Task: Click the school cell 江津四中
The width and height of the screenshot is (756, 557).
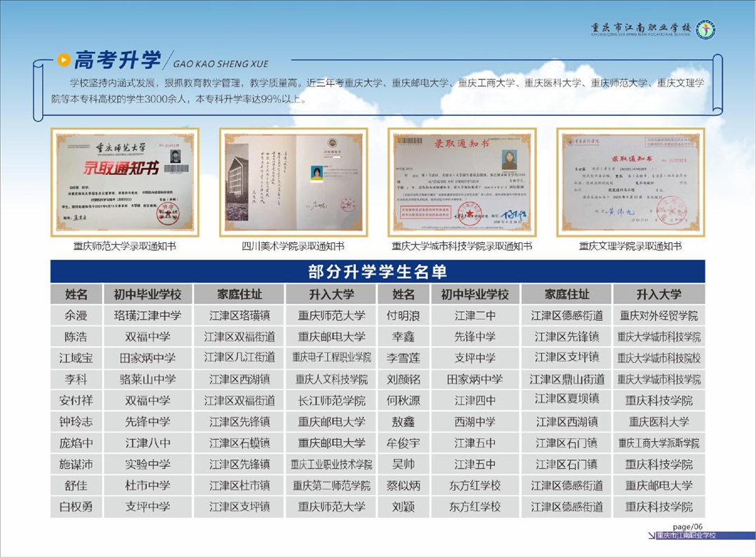Action: 475,400
